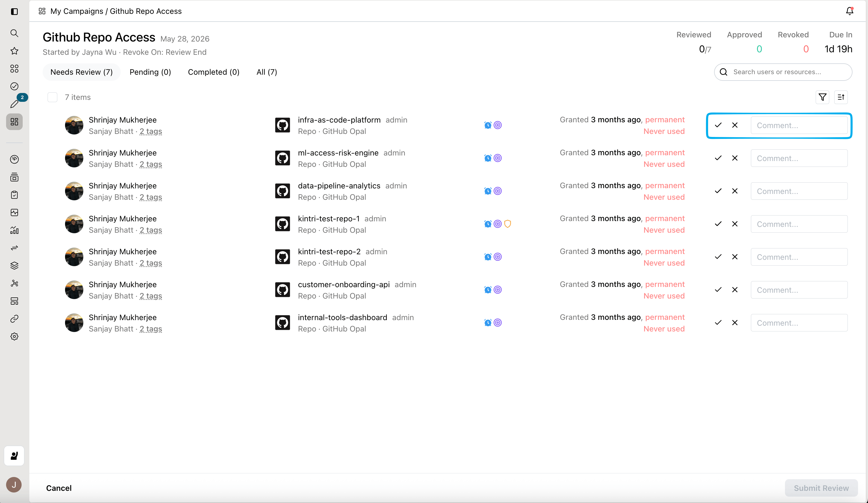This screenshot has height=503, width=868.
Task: Open data-pipeline-analytics repo name
Action: click(x=339, y=186)
